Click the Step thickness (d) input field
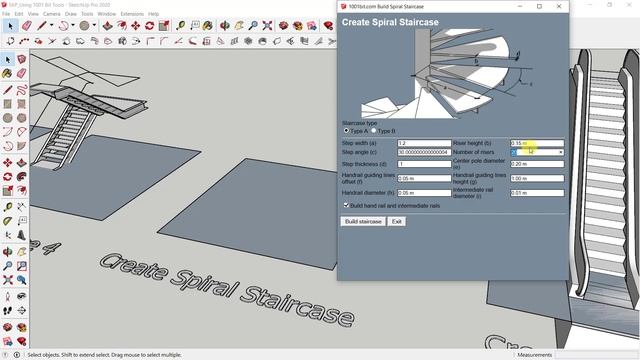Screen dimensions: 640x360 pos(424,164)
